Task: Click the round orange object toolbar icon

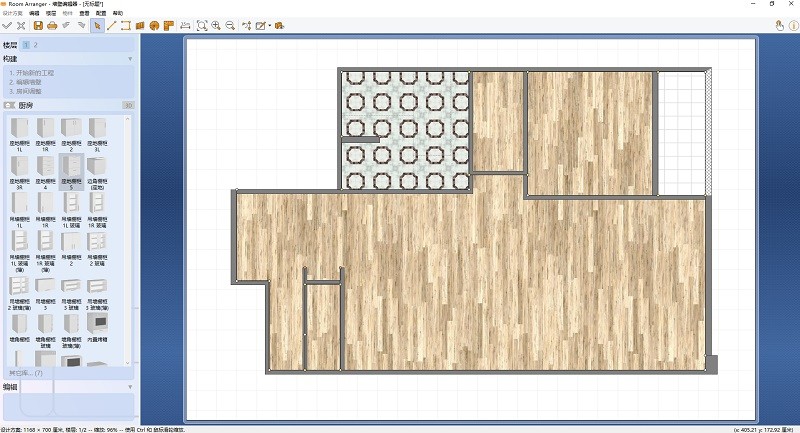Action: pos(154,26)
